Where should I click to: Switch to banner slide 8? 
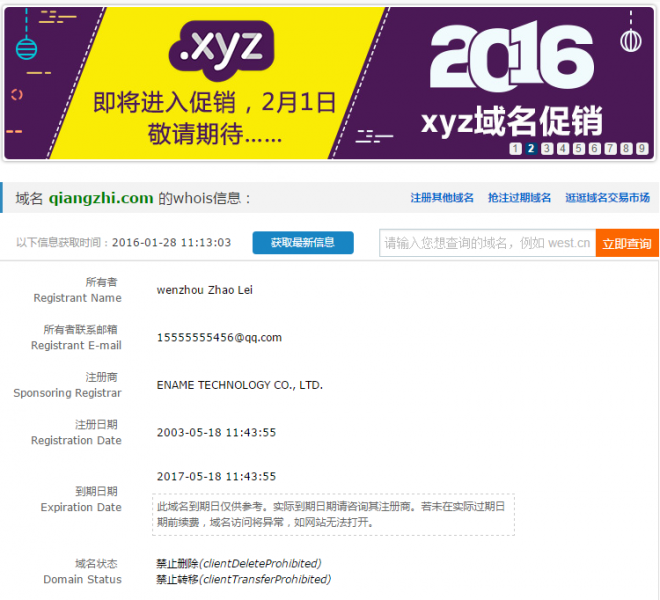tap(626, 149)
